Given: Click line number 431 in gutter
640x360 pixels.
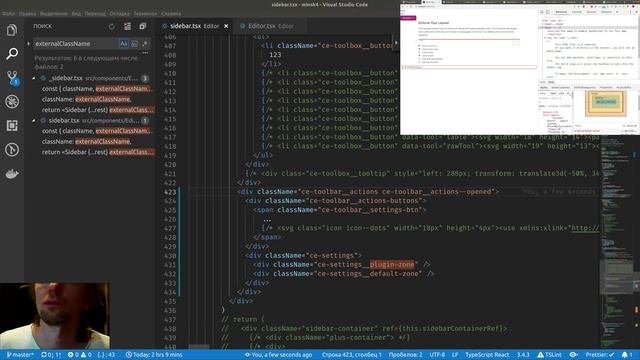Looking at the screenshot, I should click(x=170, y=264).
